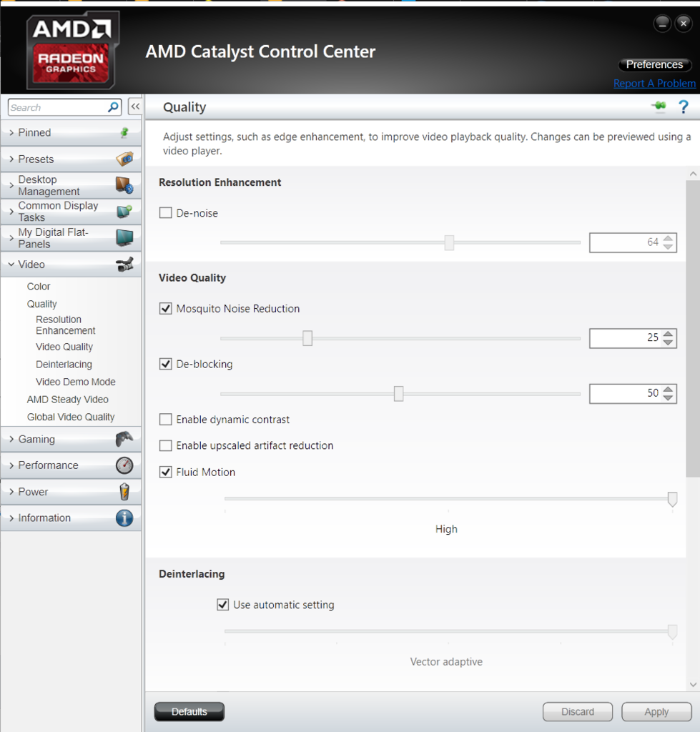The height and width of the screenshot is (732, 700).
Task: Select Video Quality in the sidebar
Action: (x=64, y=347)
